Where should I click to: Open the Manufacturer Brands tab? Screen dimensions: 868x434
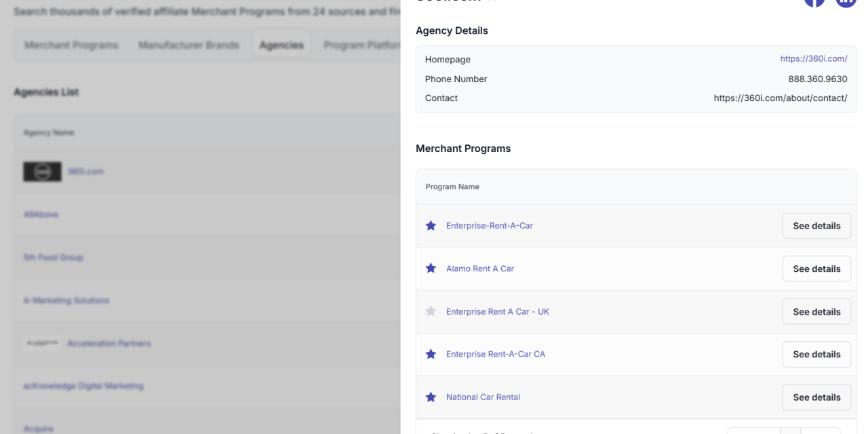[188, 45]
